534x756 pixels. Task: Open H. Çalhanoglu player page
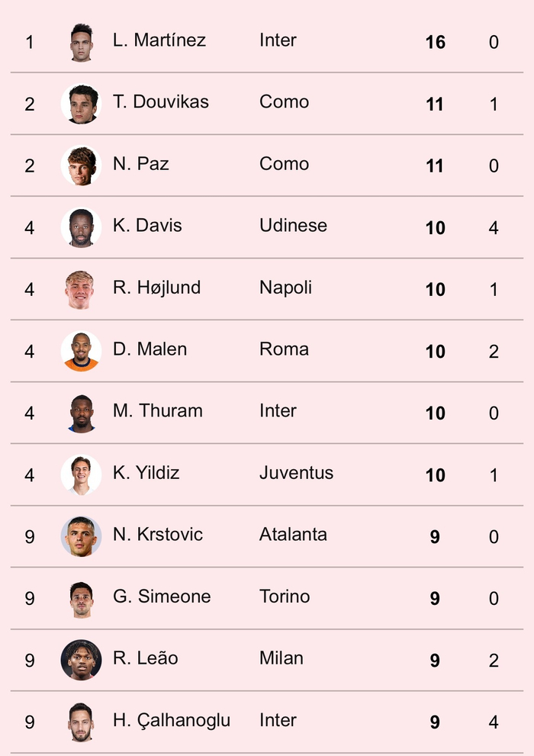click(172, 720)
